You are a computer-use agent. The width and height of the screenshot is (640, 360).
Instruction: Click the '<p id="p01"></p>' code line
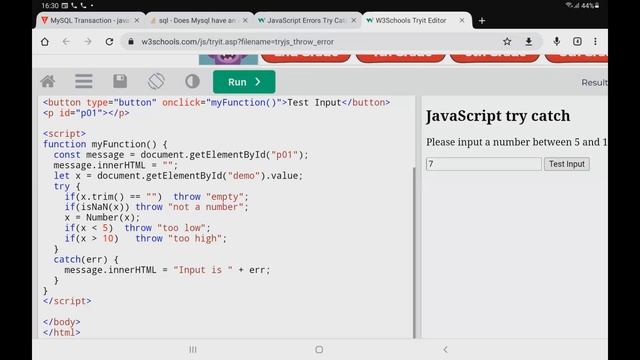click(x=86, y=113)
